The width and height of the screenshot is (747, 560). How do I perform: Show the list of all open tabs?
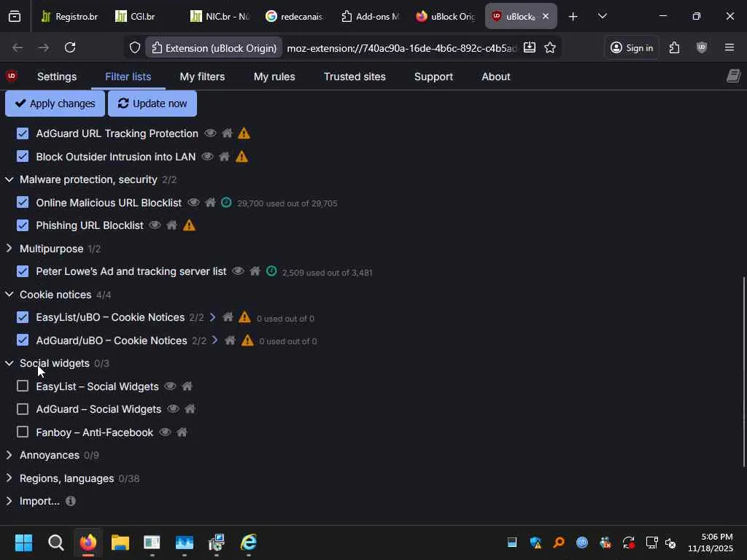coord(602,16)
